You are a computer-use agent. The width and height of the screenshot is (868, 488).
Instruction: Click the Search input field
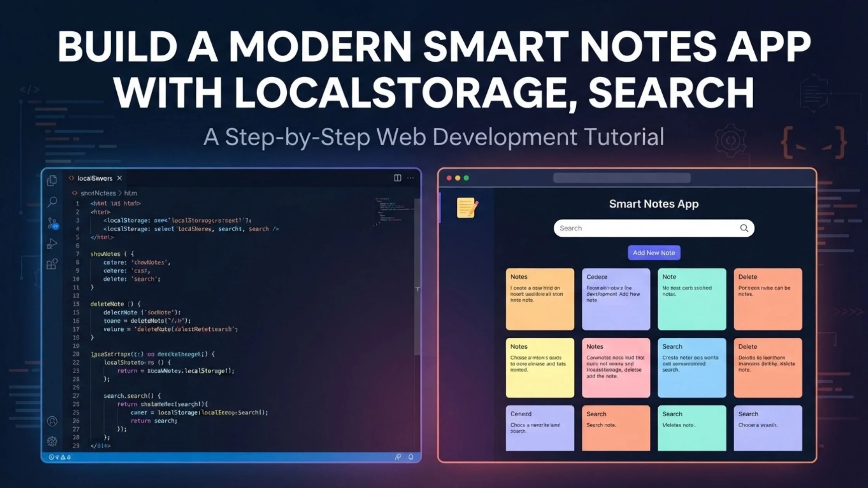[x=654, y=228]
